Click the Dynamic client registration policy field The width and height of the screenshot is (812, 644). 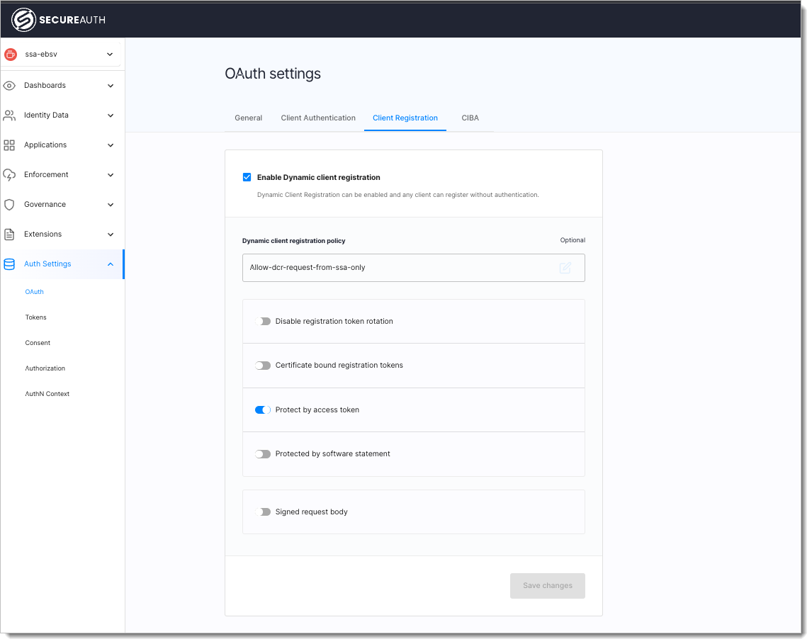pyautogui.click(x=413, y=268)
